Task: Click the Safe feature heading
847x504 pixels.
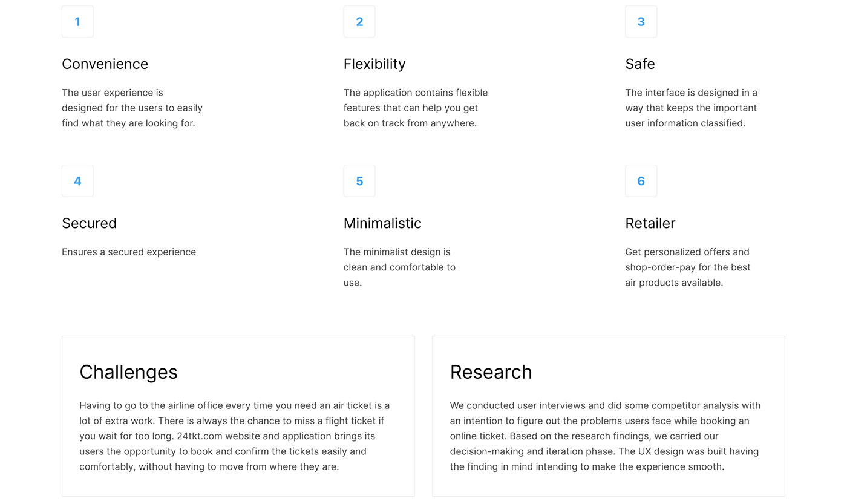Action: [640, 64]
